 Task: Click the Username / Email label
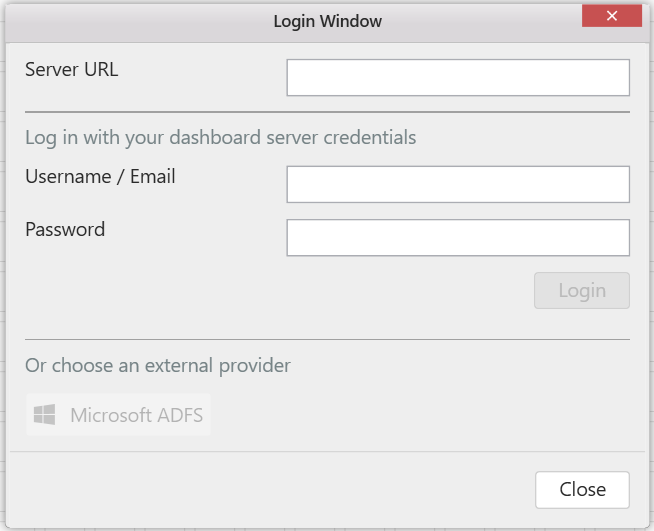point(100,176)
